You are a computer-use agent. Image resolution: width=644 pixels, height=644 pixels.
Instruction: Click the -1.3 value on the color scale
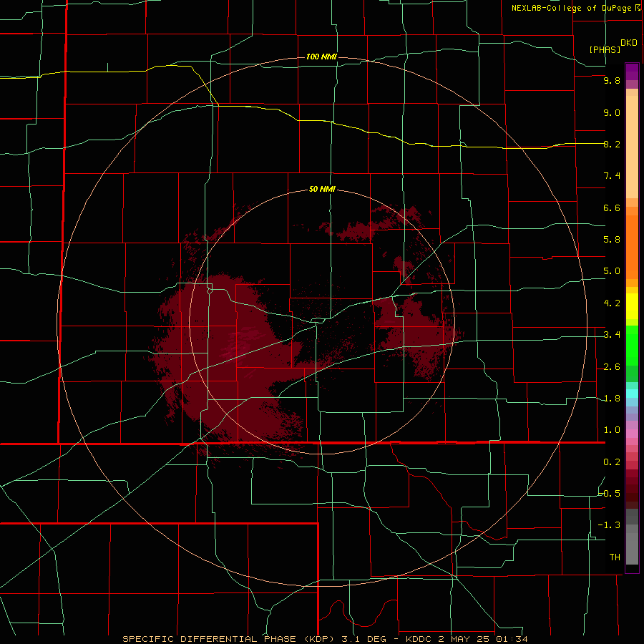click(610, 525)
